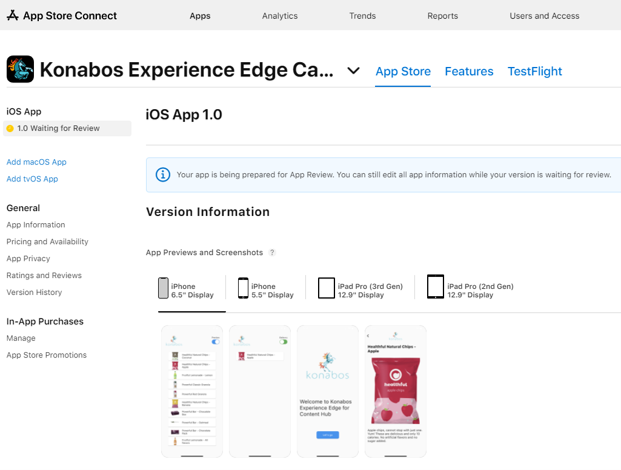
Task: Switch to the Features tab
Action: click(469, 71)
